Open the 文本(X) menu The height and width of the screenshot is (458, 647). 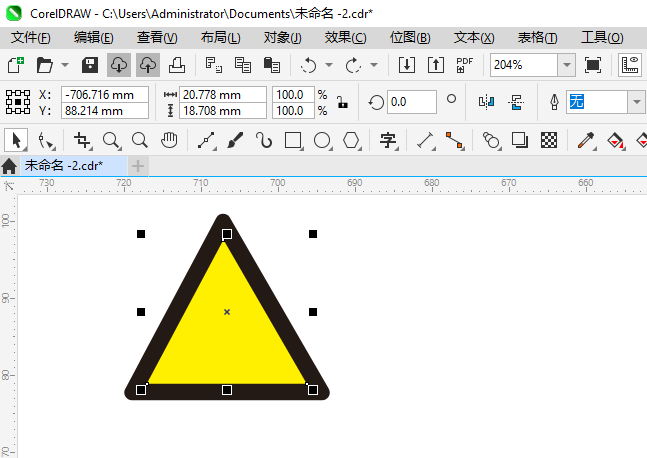click(x=474, y=38)
